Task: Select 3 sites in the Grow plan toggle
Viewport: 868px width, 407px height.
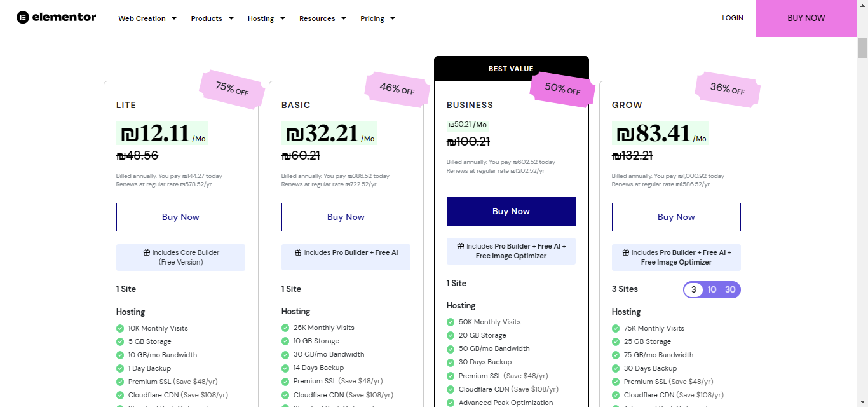Action: click(x=693, y=289)
